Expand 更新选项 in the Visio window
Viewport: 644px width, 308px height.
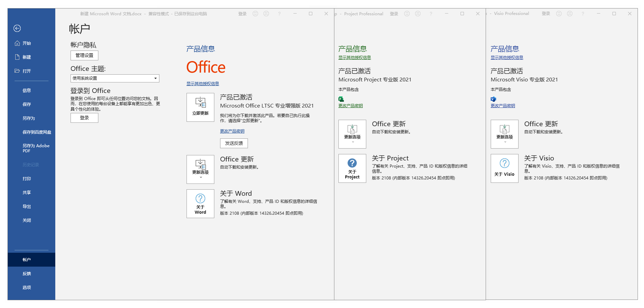[505, 134]
